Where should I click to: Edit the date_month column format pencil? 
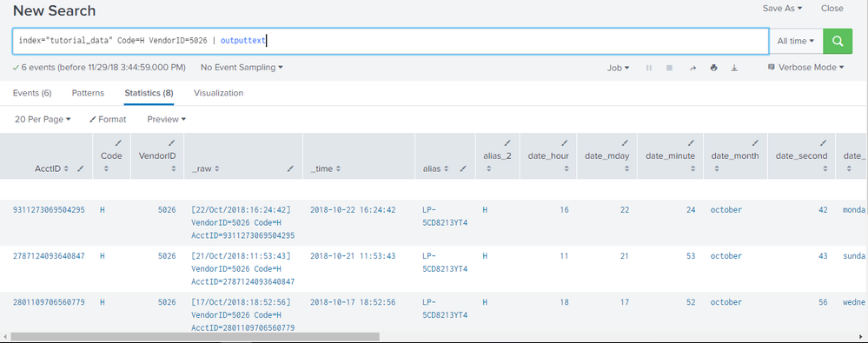pos(756,142)
